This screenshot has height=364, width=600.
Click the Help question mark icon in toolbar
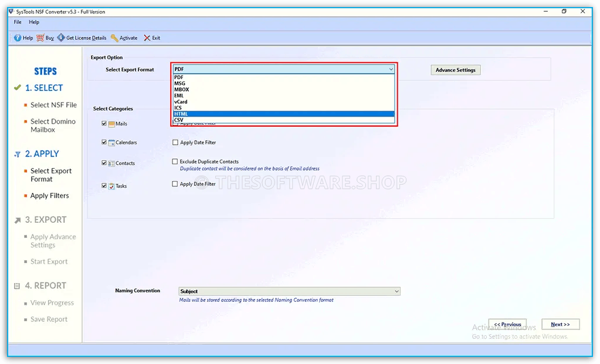pyautogui.click(x=18, y=38)
